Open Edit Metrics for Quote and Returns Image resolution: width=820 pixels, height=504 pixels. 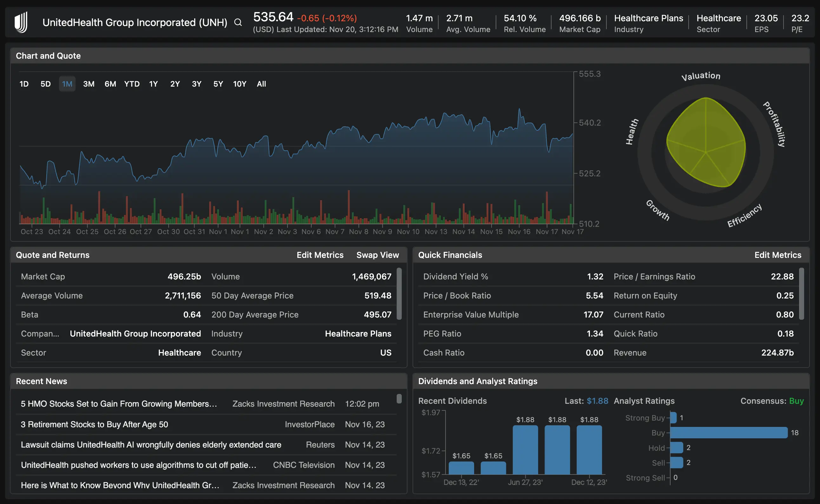click(320, 255)
